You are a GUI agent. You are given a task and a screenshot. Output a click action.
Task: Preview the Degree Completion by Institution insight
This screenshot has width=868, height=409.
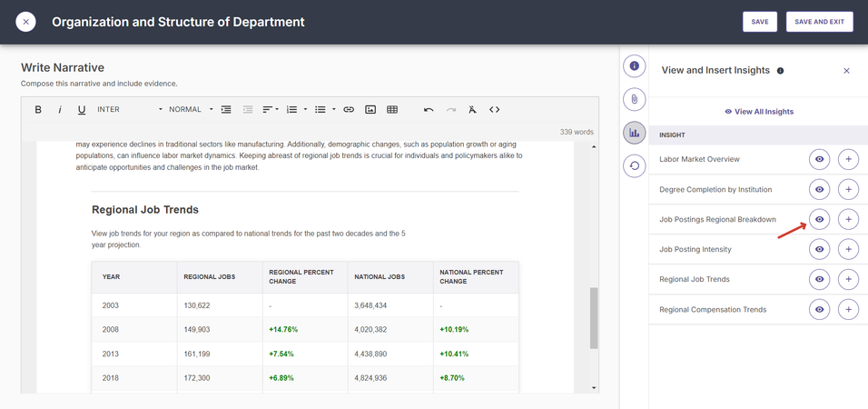coord(819,190)
